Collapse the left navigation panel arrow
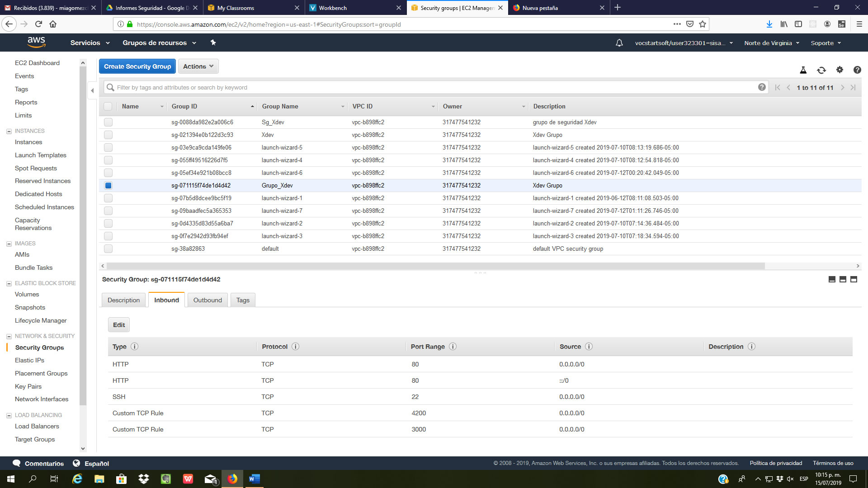Image resolution: width=868 pixels, height=488 pixels. coord(92,90)
